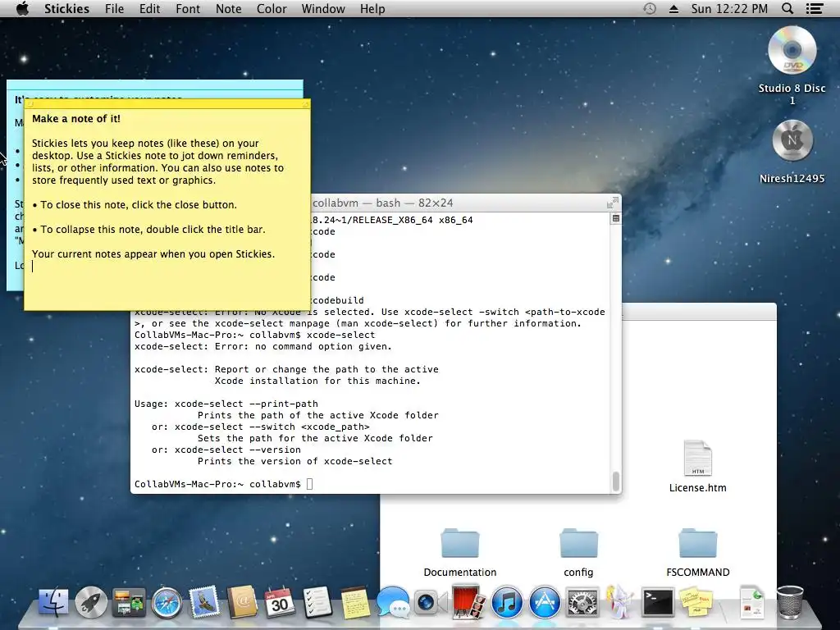Open Messages speech bubble icon
This screenshot has height=630, width=840.
tap(393, 601)
